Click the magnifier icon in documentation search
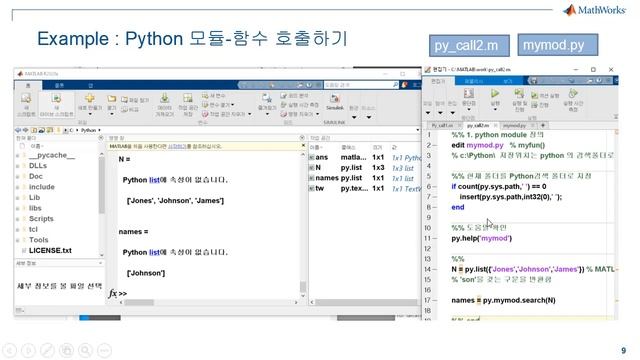 [395, 85]
